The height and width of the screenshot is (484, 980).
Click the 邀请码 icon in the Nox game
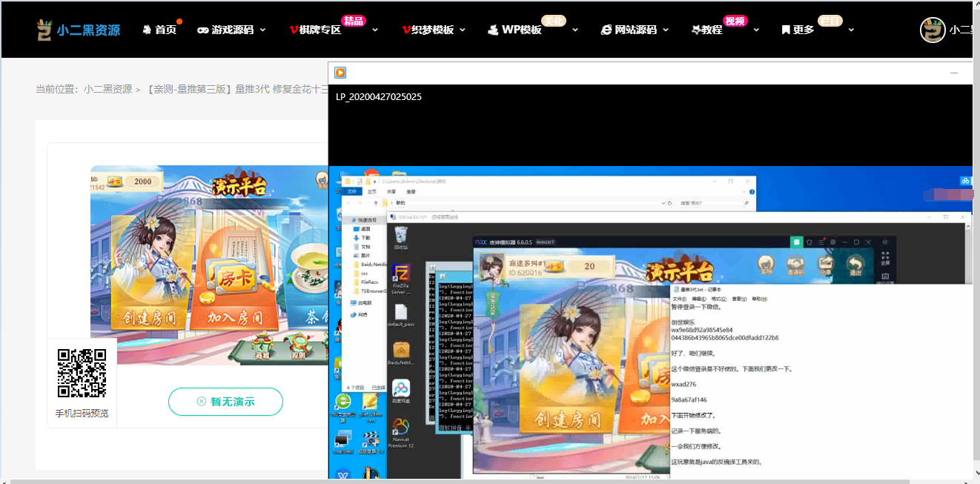pyautogui.click(x=795, y=266)
